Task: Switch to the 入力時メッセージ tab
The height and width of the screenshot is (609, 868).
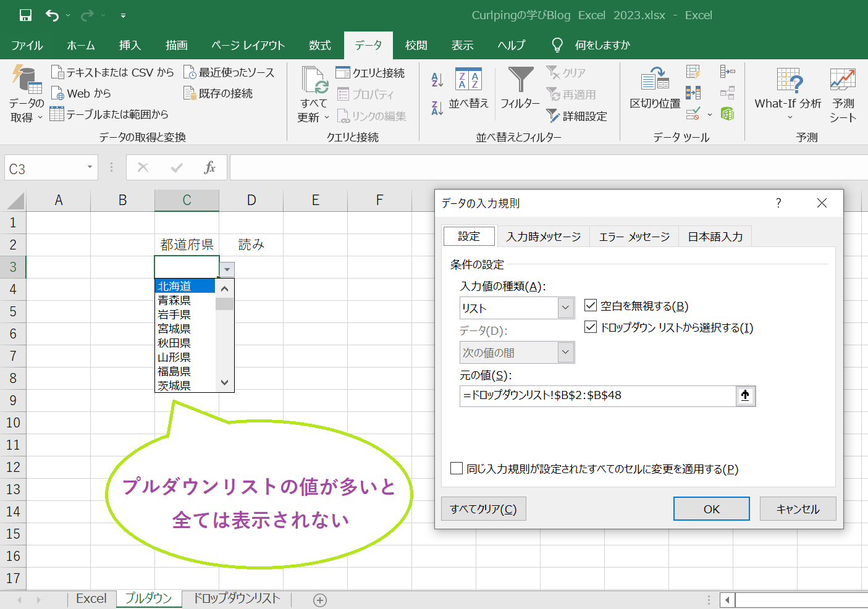Action: [x=542, y=236]
